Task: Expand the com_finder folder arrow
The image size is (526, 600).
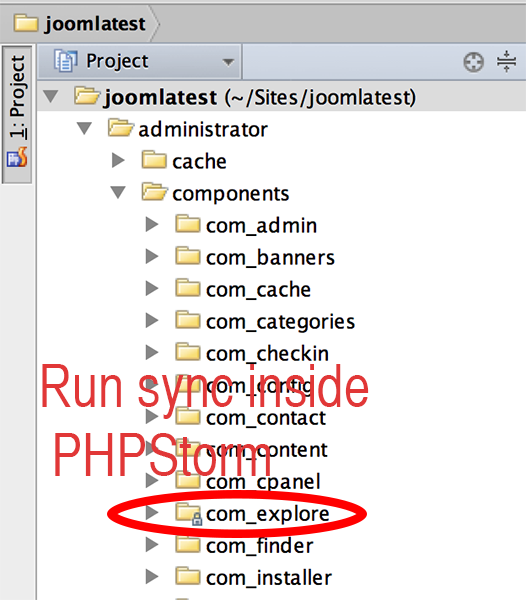Action: [x=152, y=545]
